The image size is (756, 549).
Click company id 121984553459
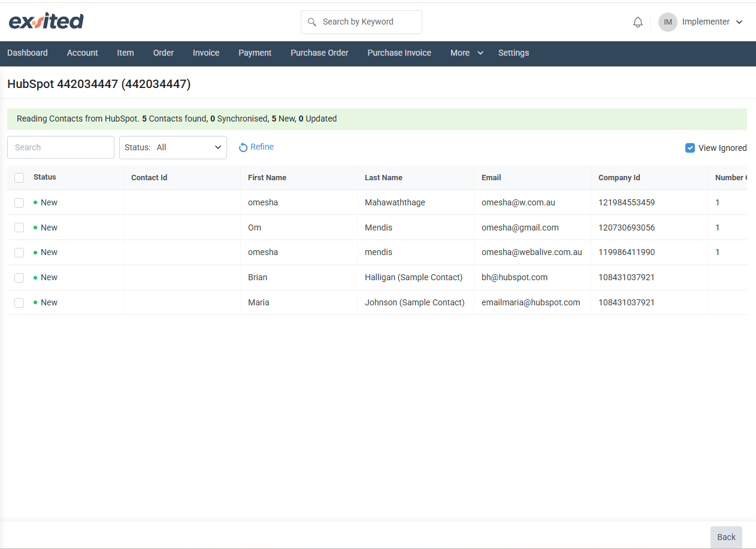pos(627,202)
